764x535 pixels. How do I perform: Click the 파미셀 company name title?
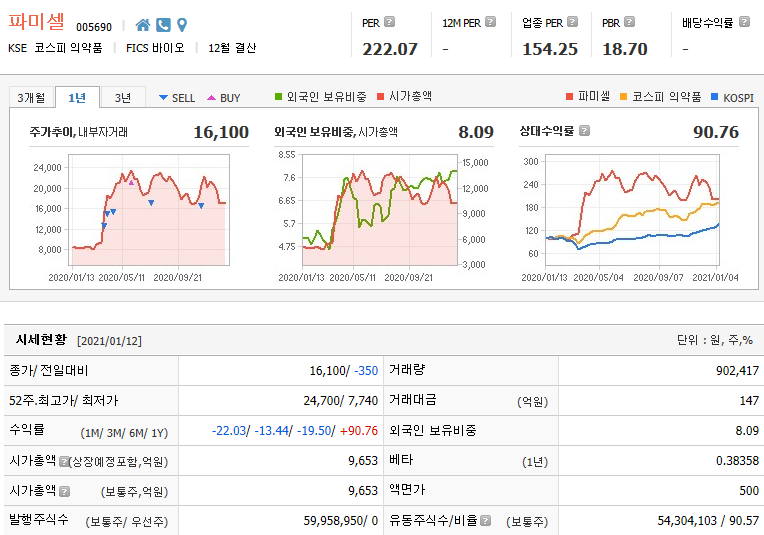tap(37, 21)
